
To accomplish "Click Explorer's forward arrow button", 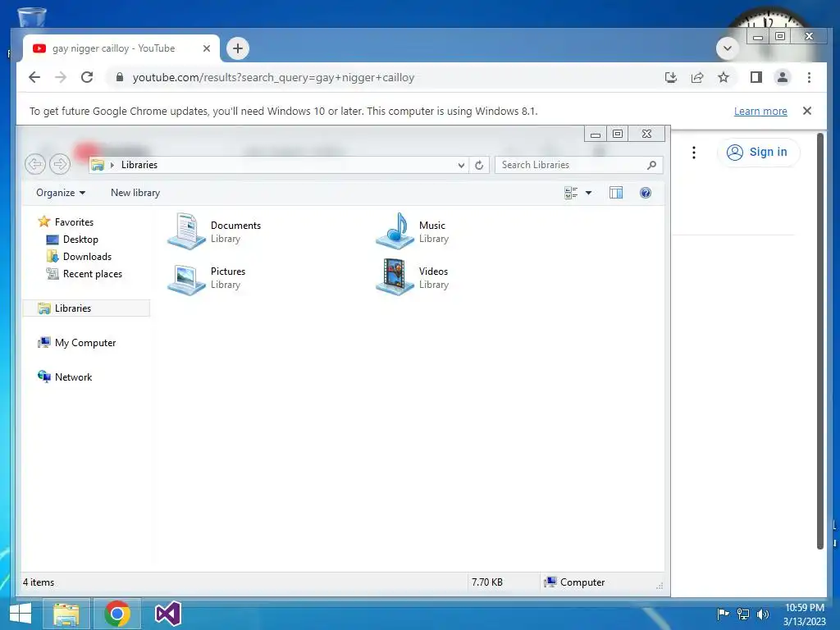I will pyautogui.click(x=60, y=164).
